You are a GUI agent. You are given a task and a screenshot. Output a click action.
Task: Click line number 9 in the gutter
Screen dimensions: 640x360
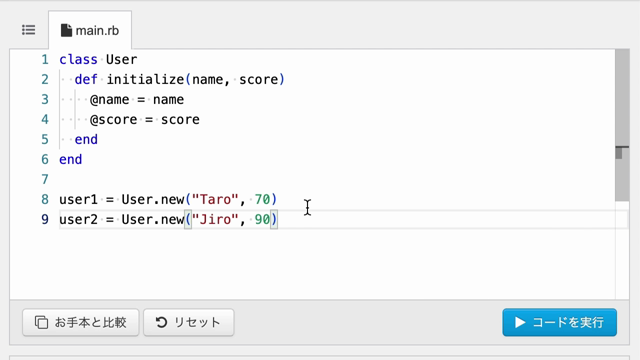click(x=45, y=219)
